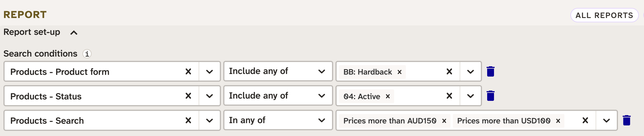
Task: Delete the Products - Search condition row
Action: click(627, 120)
